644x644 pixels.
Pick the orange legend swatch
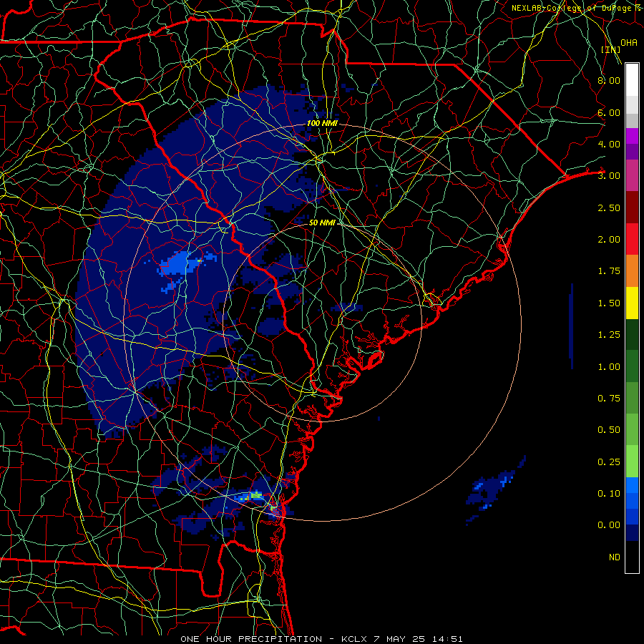coord(632,271)
